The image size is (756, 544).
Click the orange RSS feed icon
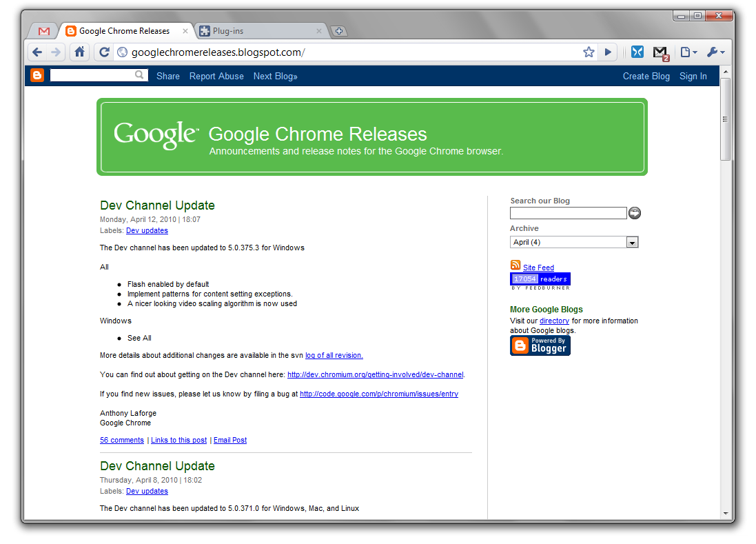point(515,265)
